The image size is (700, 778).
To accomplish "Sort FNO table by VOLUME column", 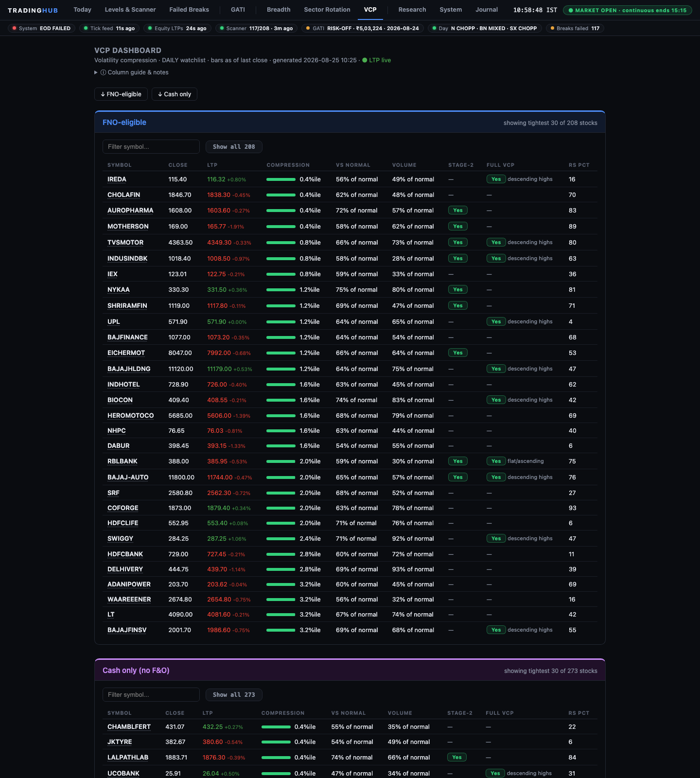I will [404, 165].
